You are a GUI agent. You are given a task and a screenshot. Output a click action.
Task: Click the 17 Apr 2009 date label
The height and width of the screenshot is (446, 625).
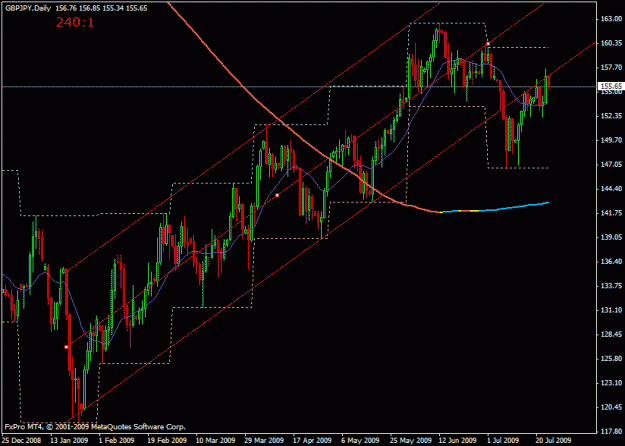pos(312,440)
